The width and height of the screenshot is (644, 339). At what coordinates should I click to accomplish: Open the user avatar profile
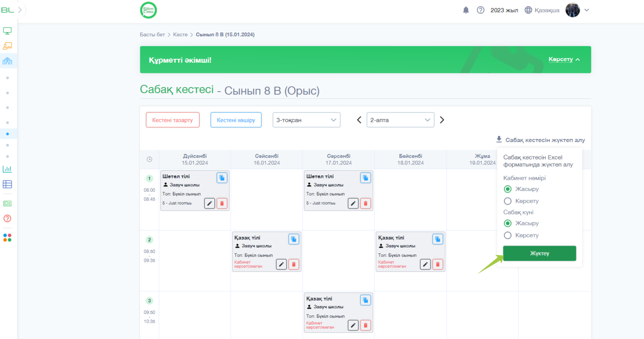[x=573, y=10]
